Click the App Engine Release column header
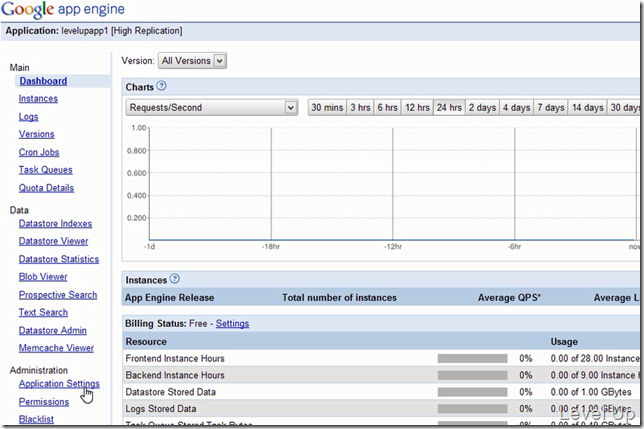 (169, 298)
